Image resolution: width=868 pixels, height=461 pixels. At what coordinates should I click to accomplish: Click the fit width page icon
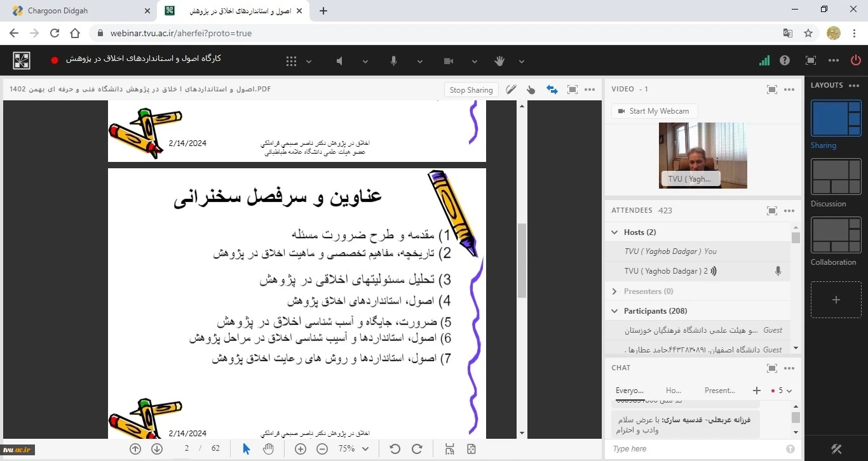pos(450,449)
